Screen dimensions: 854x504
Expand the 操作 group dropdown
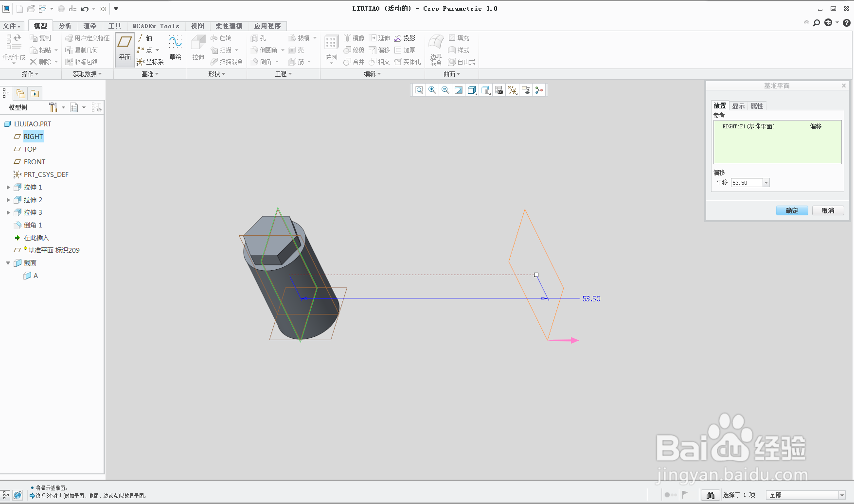pos(30,74)
